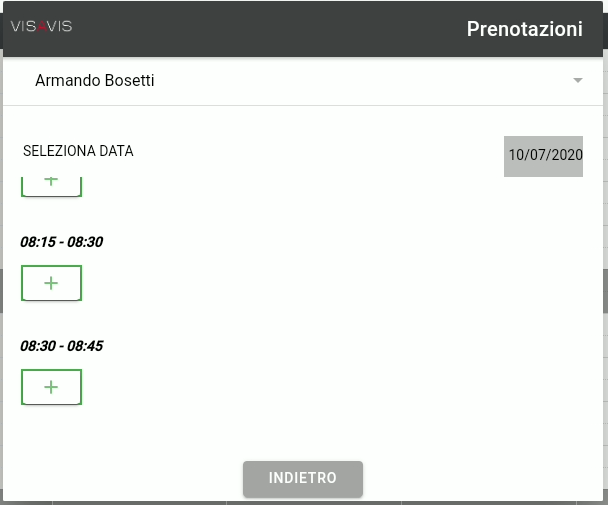
Task: Click the green-bordered box below 08:15 - 08:30
Action: click(52, 283)
